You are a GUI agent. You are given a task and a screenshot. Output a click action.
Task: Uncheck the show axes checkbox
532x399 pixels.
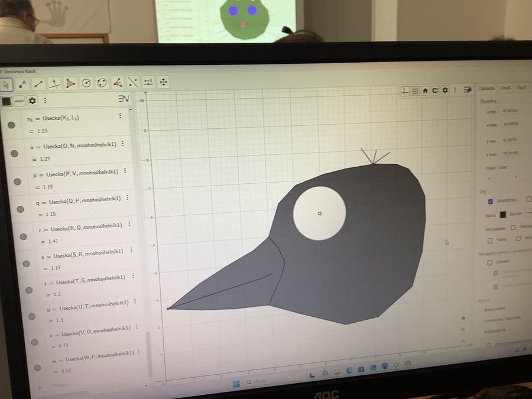(x=490, y=202)
